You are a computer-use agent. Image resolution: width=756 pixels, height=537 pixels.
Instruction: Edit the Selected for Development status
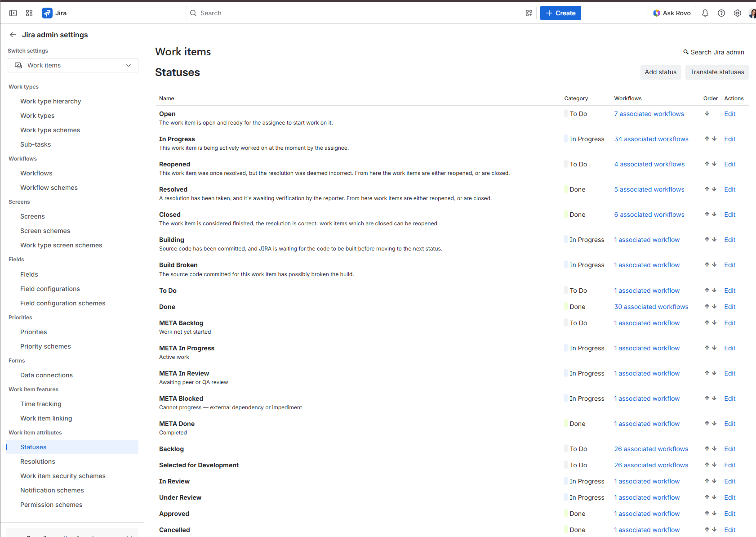[730, 465]
